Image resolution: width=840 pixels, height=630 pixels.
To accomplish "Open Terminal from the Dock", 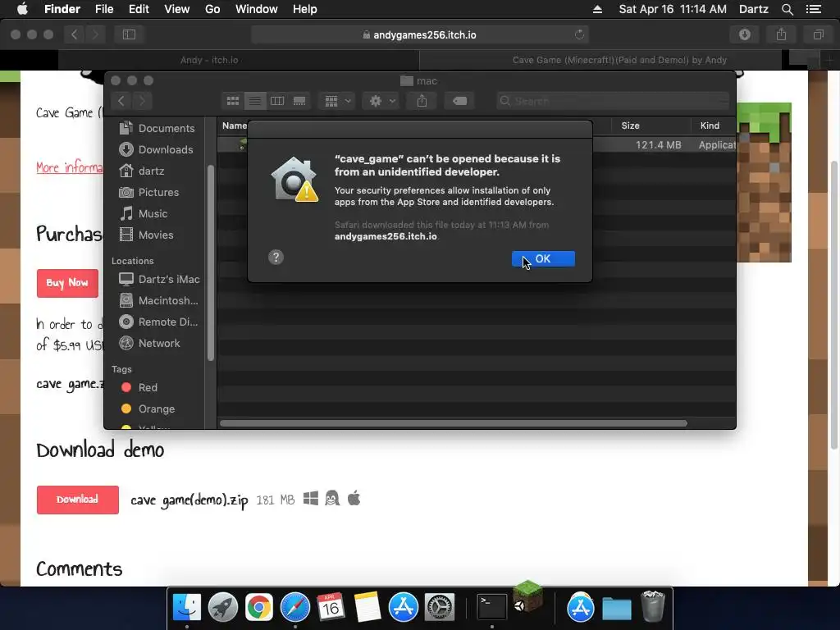I will point(492,607).
